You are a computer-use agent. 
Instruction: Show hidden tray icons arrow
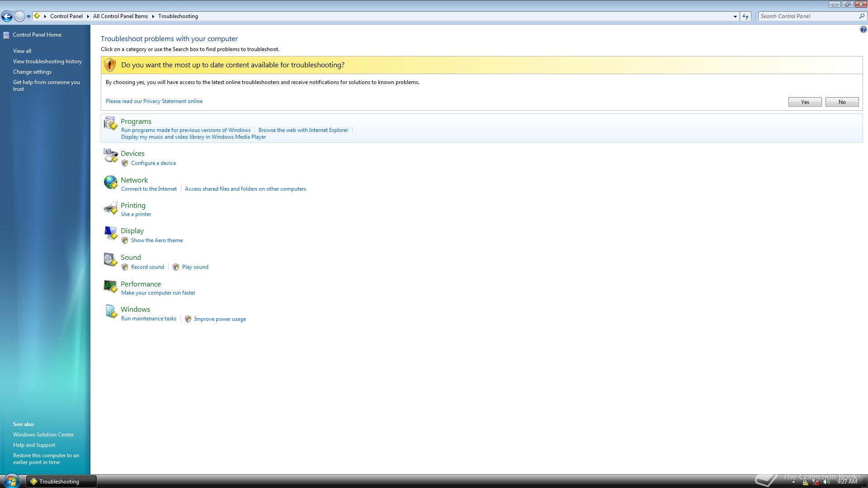pos(793,482)
